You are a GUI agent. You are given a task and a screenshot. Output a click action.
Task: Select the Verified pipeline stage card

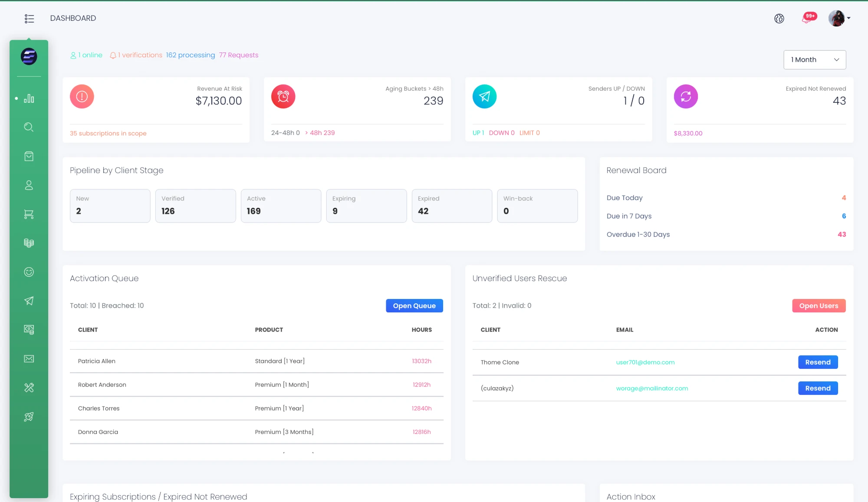196,206
